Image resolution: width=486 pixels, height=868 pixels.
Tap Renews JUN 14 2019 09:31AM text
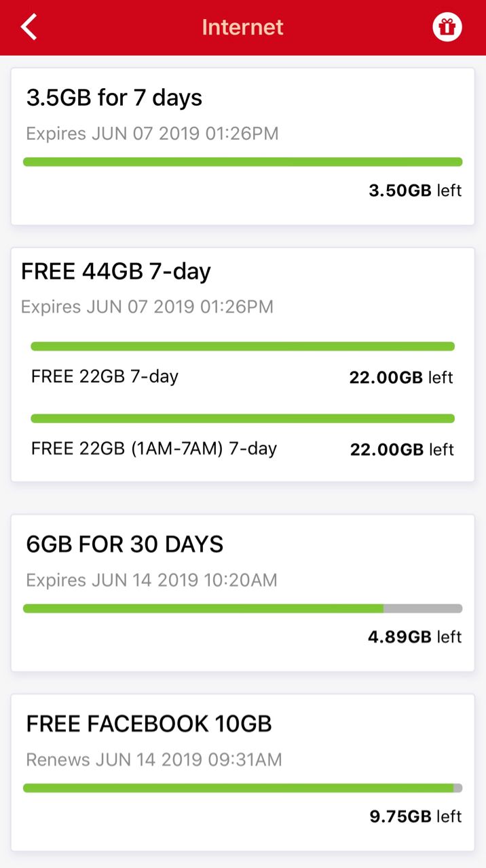pyautogui.click(x=153, y=759)
